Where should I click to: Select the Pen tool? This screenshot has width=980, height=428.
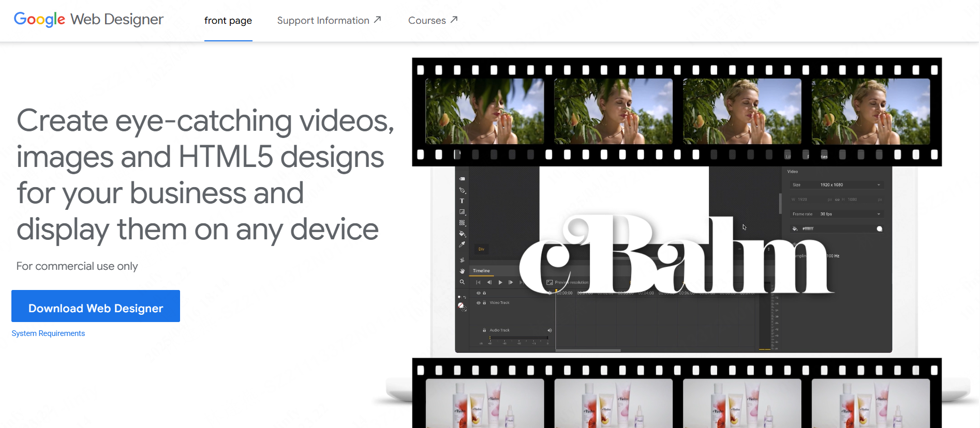click(x=462, y=190)
